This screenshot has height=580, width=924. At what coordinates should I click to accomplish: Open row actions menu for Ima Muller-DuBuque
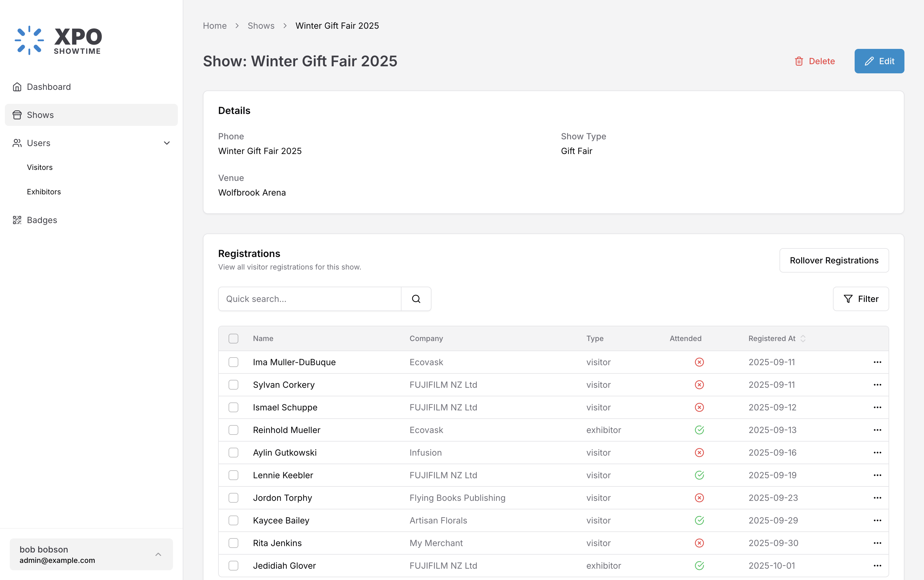877,362
